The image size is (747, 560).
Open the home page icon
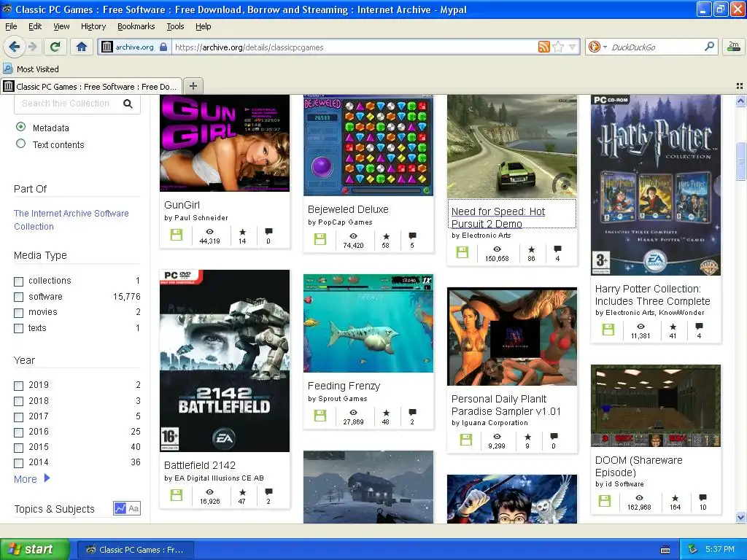pyautogui.click(x=82, y=47)
